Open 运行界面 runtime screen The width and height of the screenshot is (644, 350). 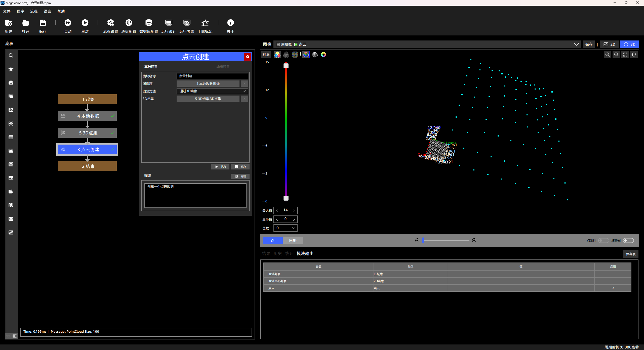[187, 26]
